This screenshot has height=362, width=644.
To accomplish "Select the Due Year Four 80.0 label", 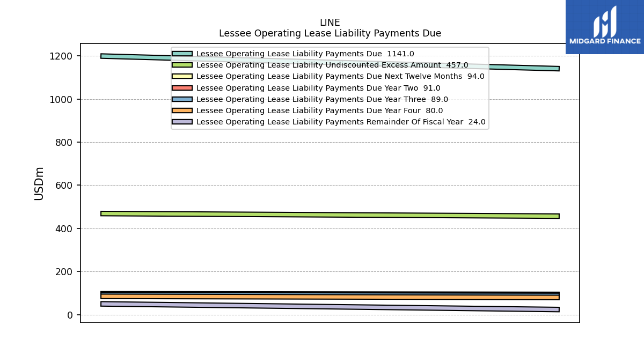I will click(320, 110).
